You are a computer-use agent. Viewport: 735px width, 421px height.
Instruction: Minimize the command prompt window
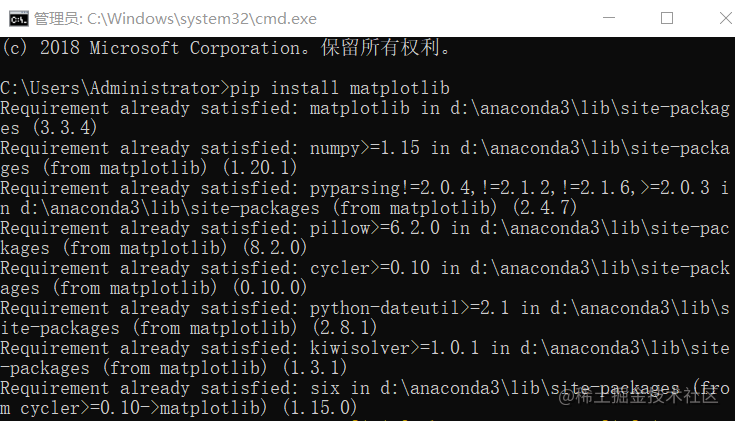point(618,18)
